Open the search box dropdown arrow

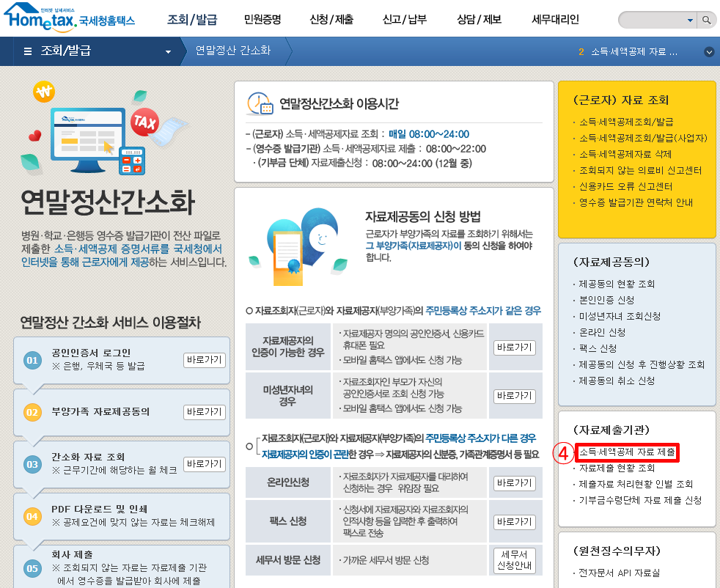coord(690,21)
